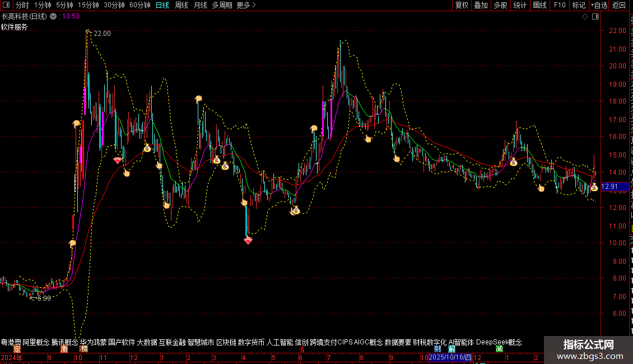Select the DeepSeek概念 concept tag
Image resolution: width=633 pixels, height=364 pixels.
click(499, 342)
